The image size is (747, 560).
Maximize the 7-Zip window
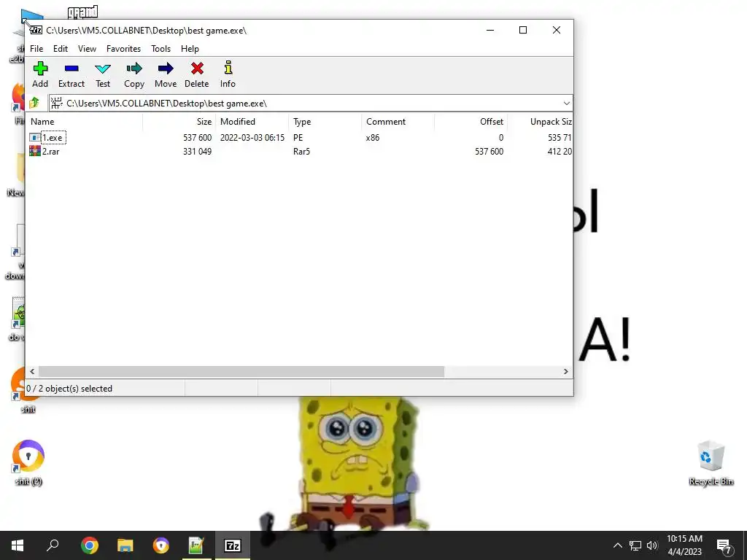point(522,30)
